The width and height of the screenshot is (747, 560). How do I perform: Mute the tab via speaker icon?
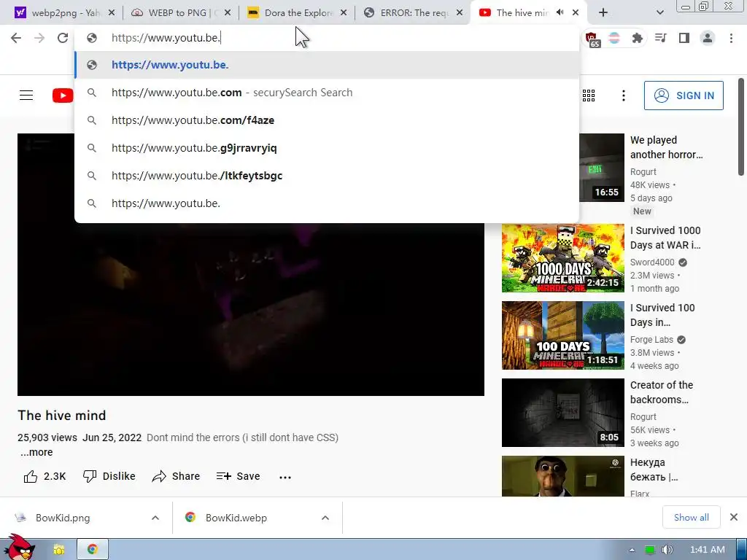[560, 12]
